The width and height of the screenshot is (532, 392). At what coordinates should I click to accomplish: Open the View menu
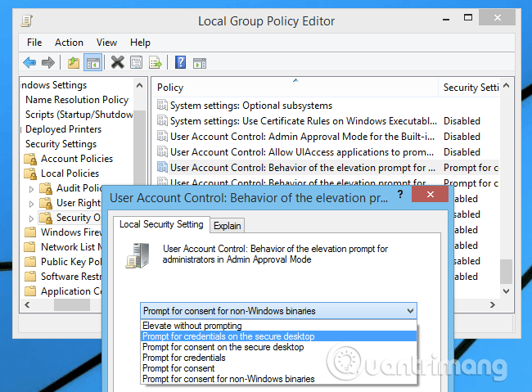pyautogui.click(x=106, y=43)
